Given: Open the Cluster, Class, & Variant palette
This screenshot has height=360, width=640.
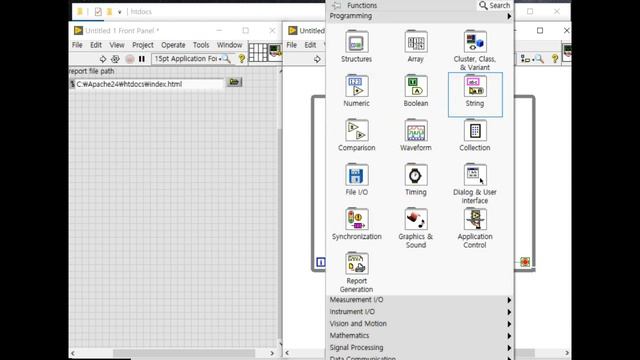Looking at the screenshot, I should pyautogui.click(x=475, y=50).
